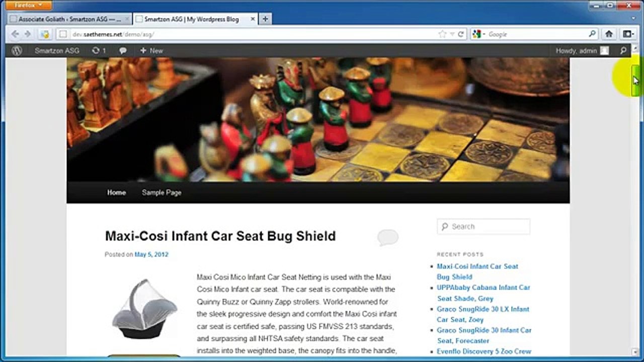Open the New content menu in admin bar
The image size is (644, 362).
click(x=151, y=51)
